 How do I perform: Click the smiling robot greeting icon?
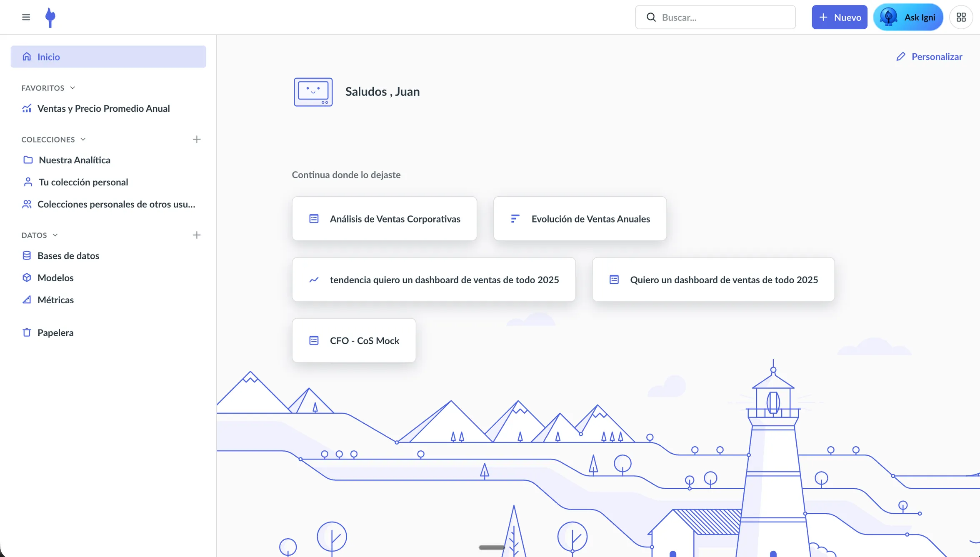pyautogui.click(x=313, y=92)
